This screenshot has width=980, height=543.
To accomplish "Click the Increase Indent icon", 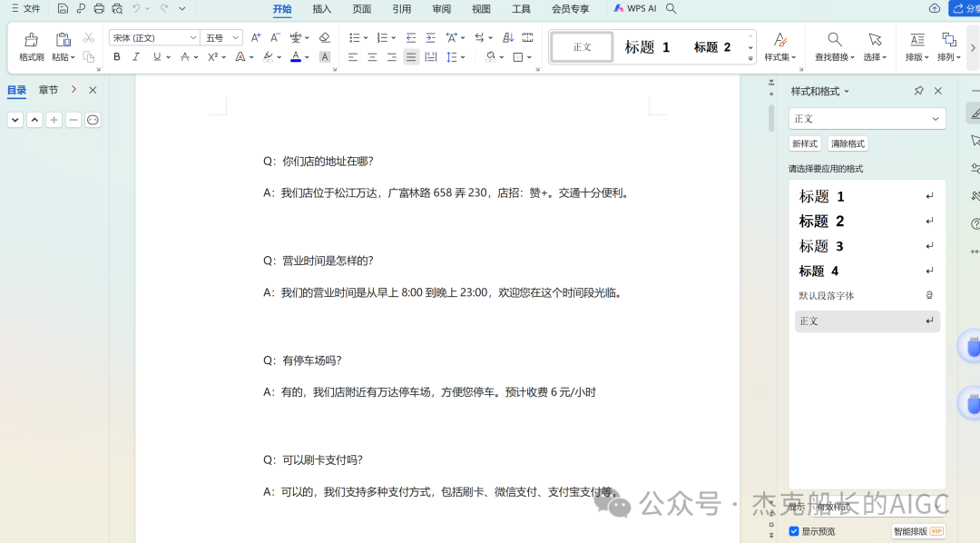I will [x=431, y=37].
